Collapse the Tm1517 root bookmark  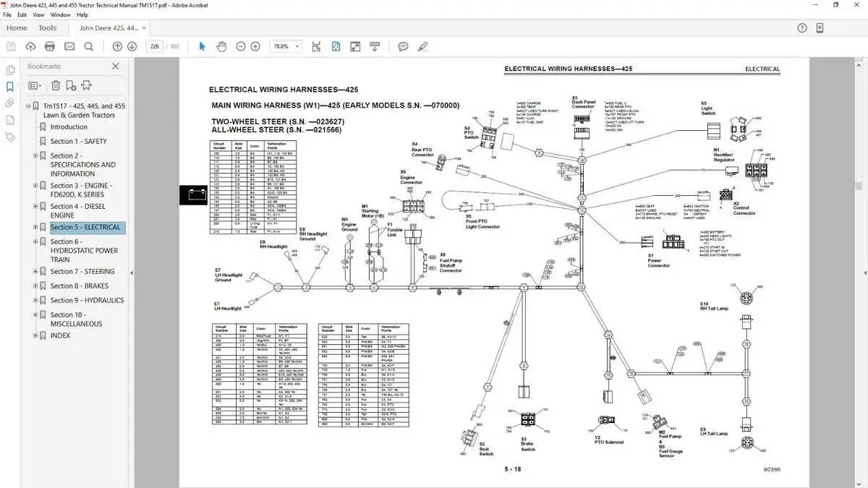(28, 106)
